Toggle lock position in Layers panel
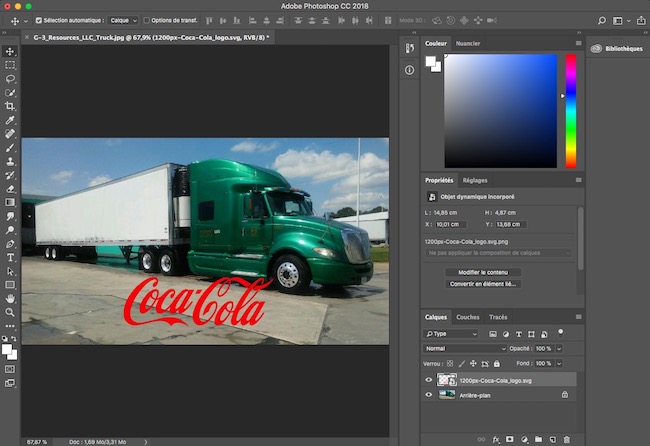 click(x=473, y=364)
